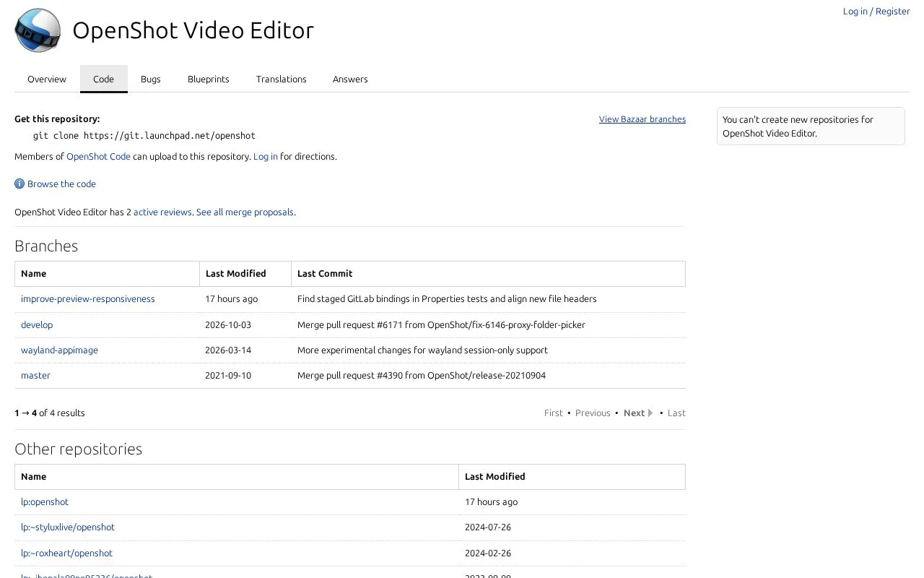Open improve-preview-responsiveness branch
Screen dimensions: 924x578
click(88, 298)
